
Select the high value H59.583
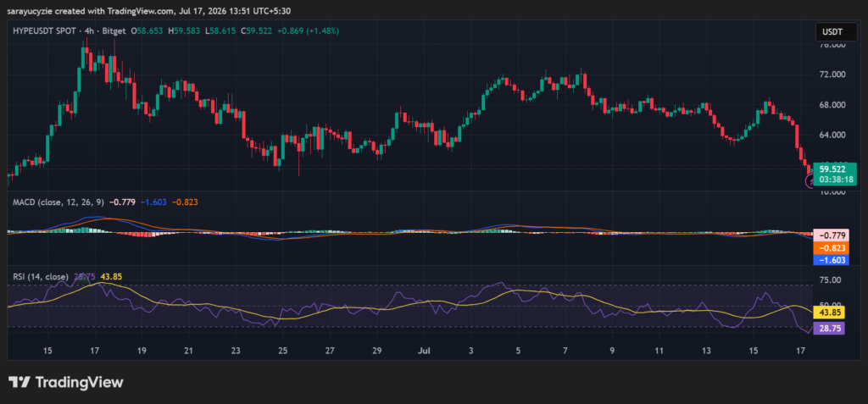(x=184, y=31)
